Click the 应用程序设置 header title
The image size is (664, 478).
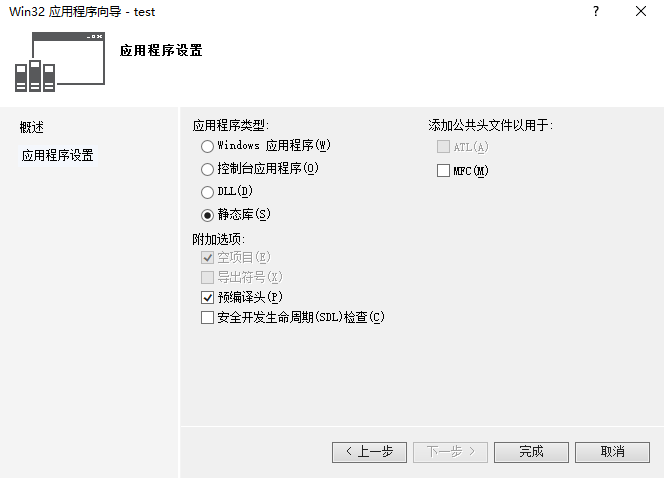(x=161, y=50)
